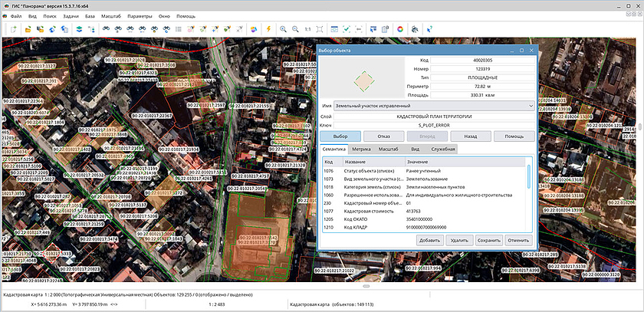
Task: Click the zoom in magnifier icon
Action: [284, 28]
